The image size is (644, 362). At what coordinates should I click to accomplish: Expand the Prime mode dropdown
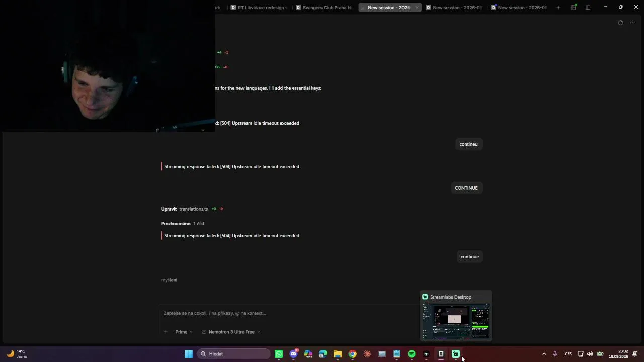184,332
